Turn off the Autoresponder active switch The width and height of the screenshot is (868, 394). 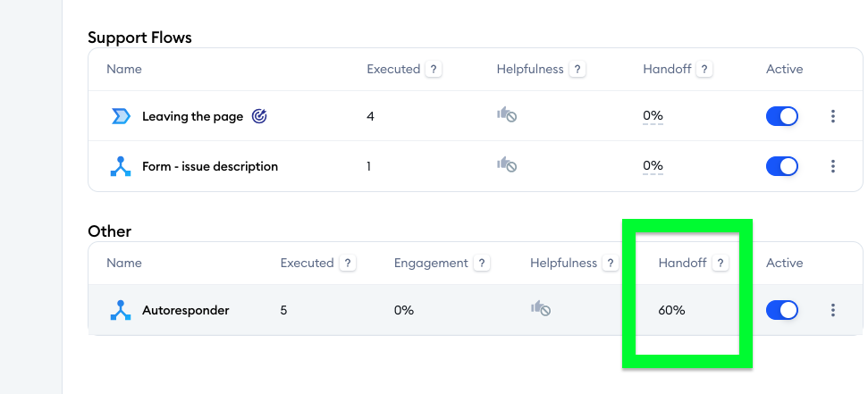tap(781, 310)
